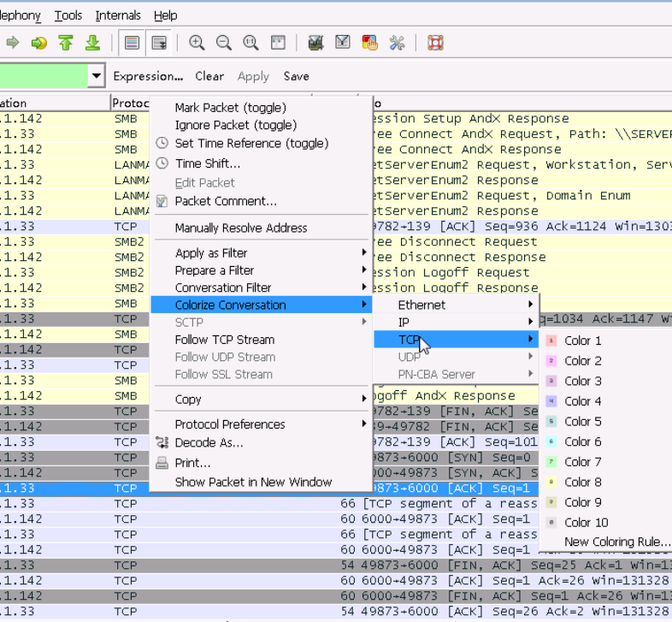Click the Expression... filter button
This screenshot has height=622, width=672.
(x=148, y=76)
